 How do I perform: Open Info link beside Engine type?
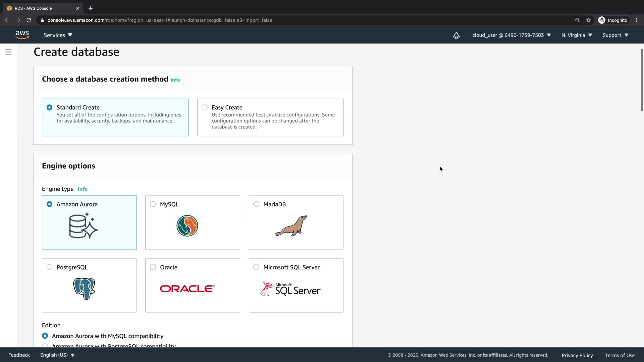point(83,189)
